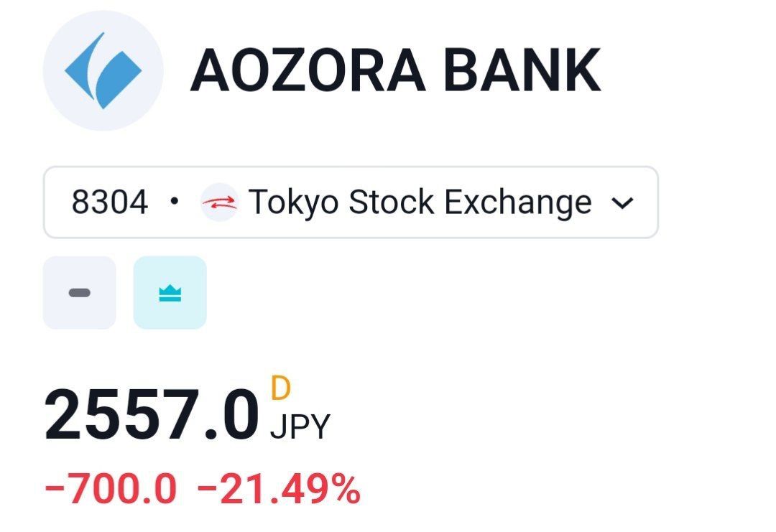Screen dimensions: 776x532
Task: Open the Tokyo Stock Exchange dropdown label
Action: (420, 202)
